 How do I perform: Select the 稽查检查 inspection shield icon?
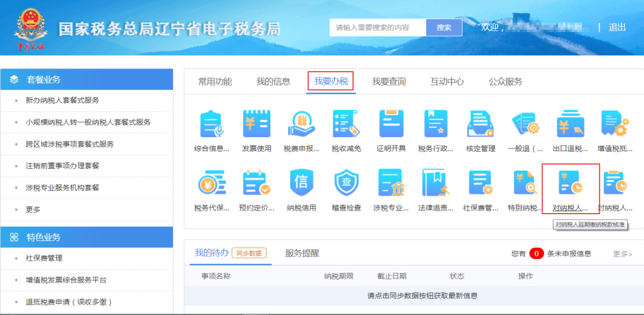[346, 183]
